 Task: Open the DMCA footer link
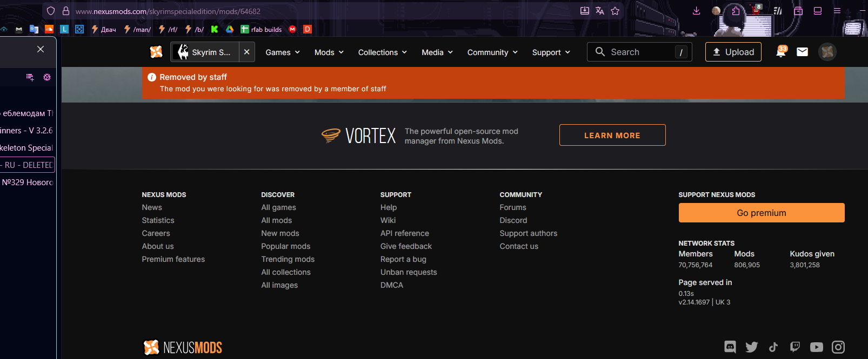point(392,285)
